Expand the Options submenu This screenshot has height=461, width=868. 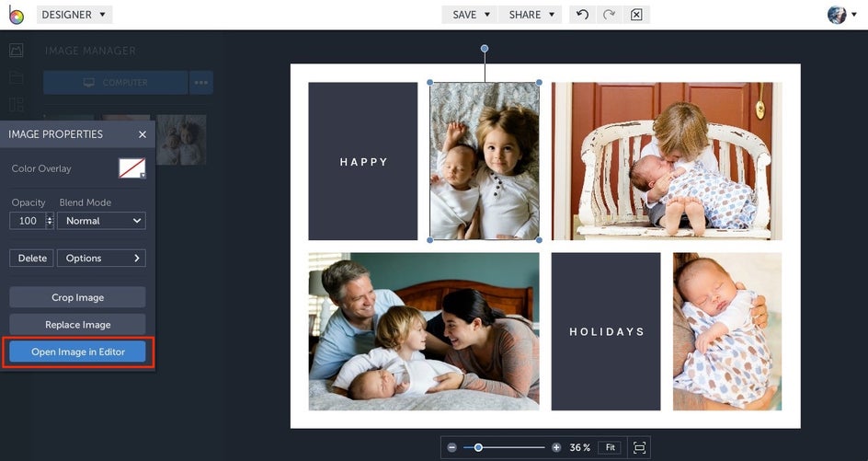point(102,259)
